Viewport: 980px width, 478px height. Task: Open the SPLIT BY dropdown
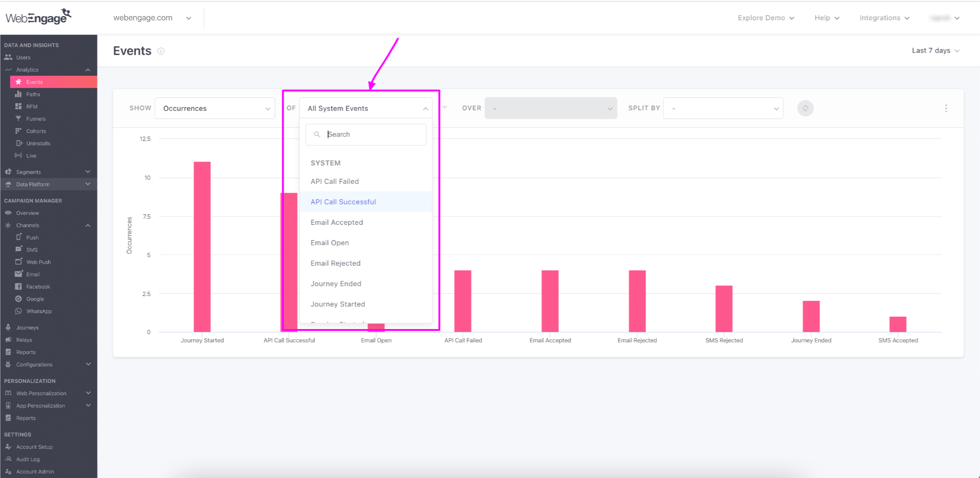tap(723, 108)
